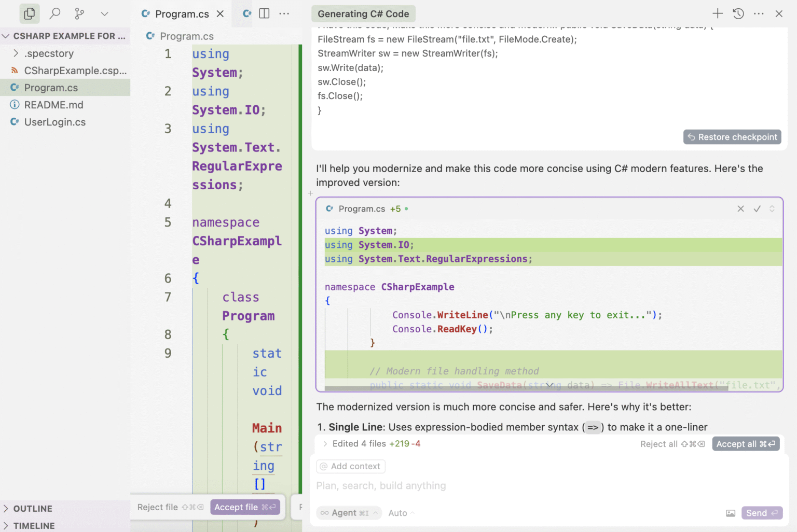797x532 pixels.
Task: Accept the diff with the checkmark icon
Action: (x=757, y=209)
